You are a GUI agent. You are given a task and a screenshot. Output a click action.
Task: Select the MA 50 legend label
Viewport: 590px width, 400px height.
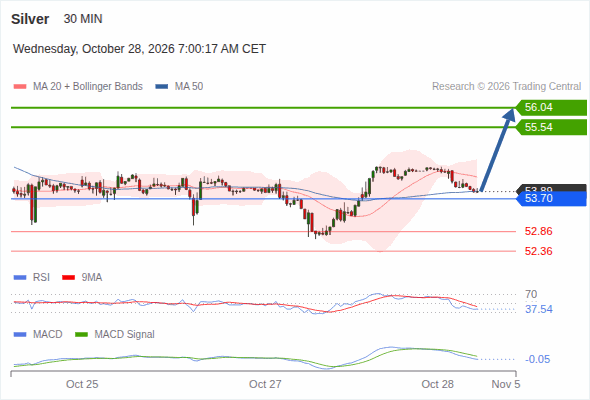pos(189,87)
